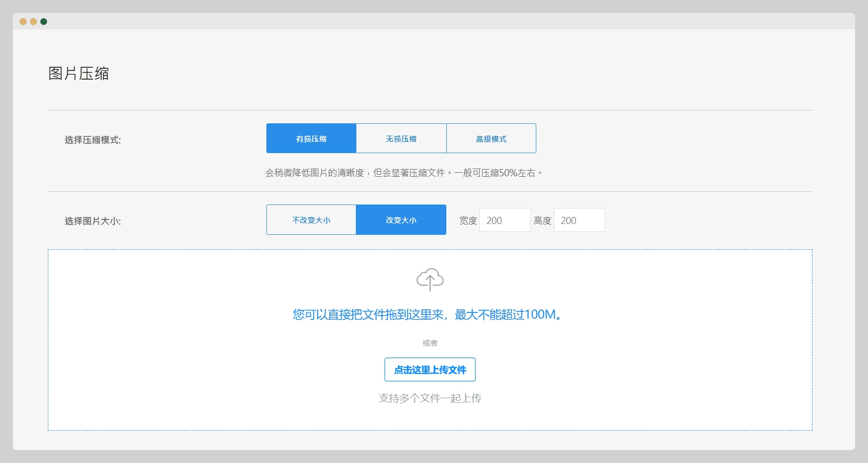
Task: Select 有损压缩 compression mode
Action: pos(311,138)
